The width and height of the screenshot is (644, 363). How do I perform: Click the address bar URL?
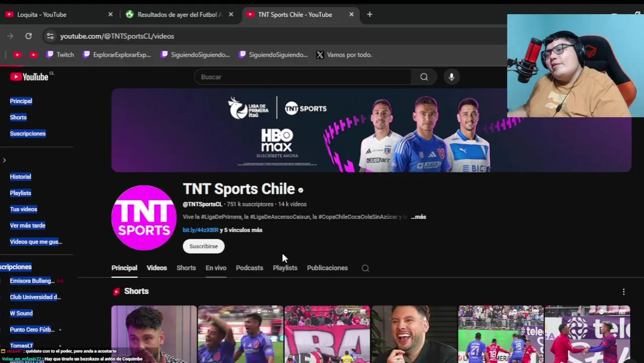point(117,36)
